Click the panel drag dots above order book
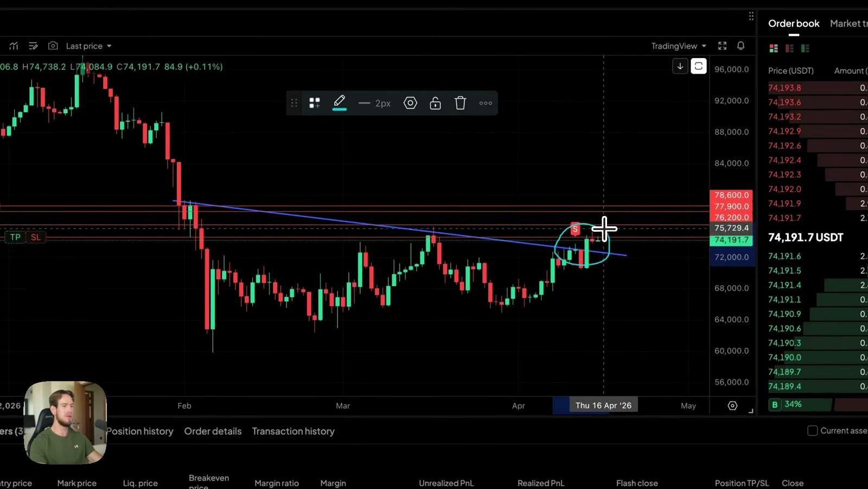 (x=751, y=16)
